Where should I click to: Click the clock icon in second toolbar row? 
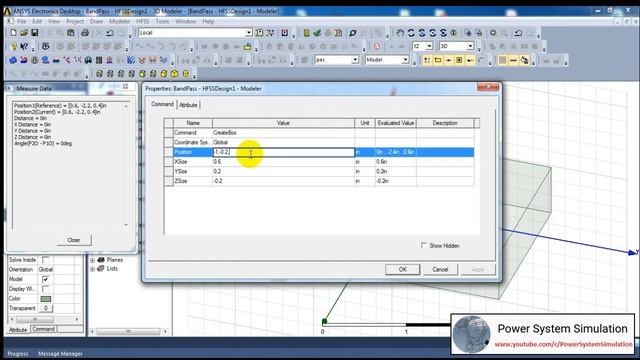(x=46, y=47)
